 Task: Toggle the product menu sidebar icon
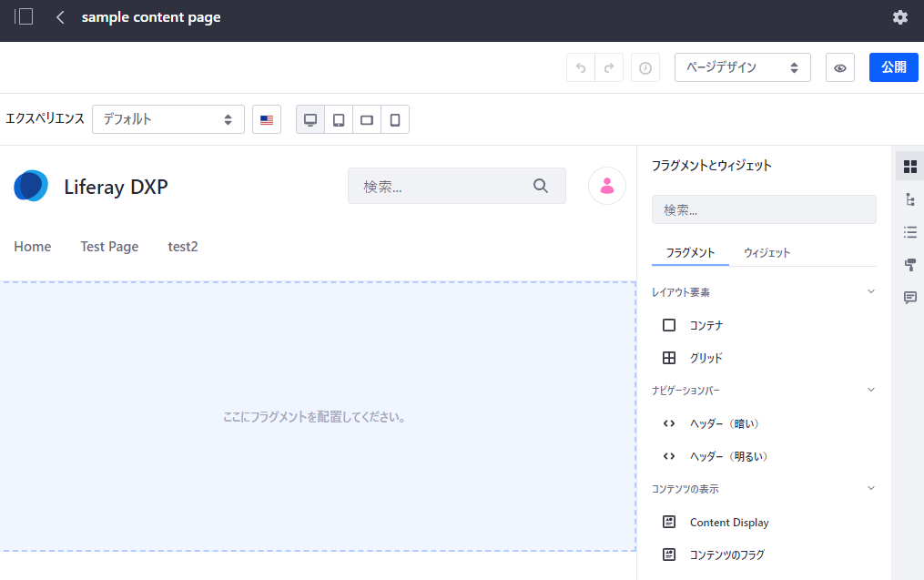[x=24, y=17]
